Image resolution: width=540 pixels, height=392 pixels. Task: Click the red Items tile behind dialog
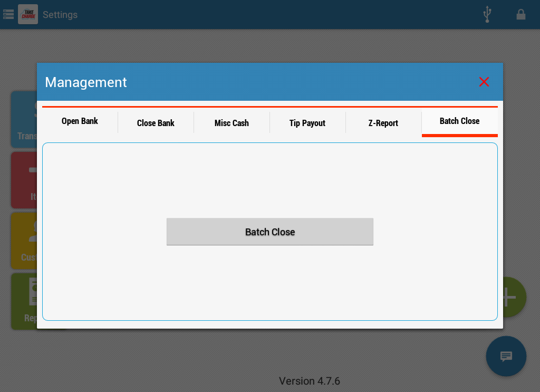[x=24, y=180]
